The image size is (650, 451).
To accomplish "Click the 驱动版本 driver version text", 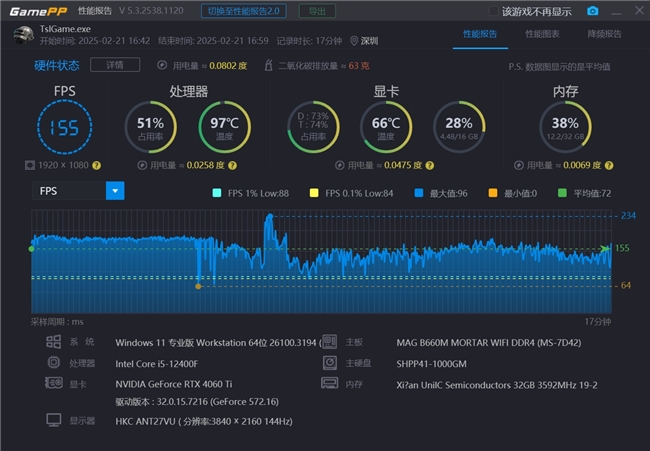I will (197, 402).
